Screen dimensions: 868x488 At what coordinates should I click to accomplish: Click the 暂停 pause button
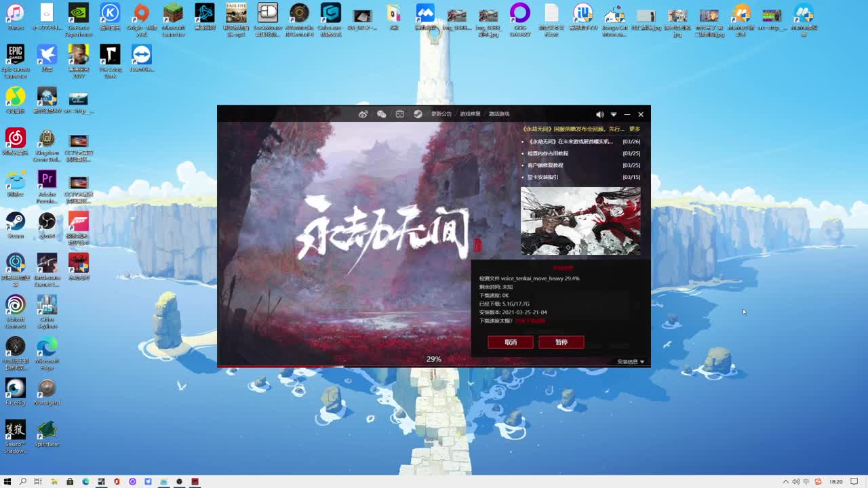click(x=561, y=342)
